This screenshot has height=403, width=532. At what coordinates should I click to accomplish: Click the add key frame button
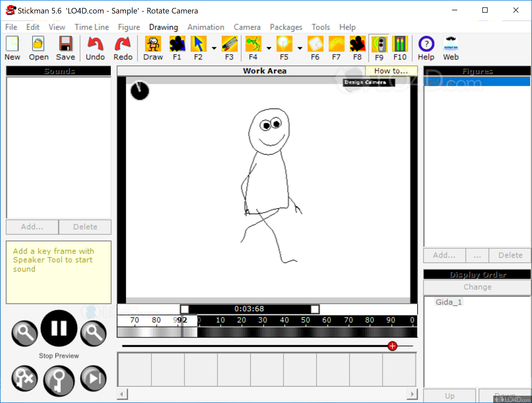tap(59, 381)
